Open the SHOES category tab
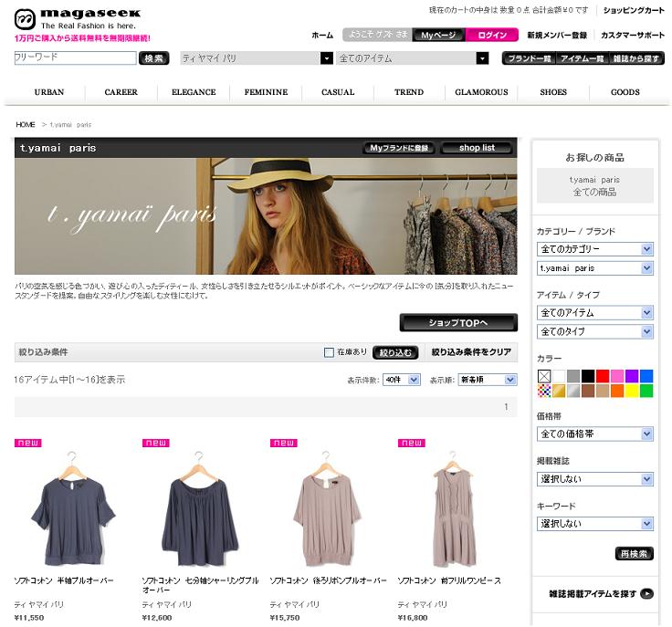 (553, 92)
